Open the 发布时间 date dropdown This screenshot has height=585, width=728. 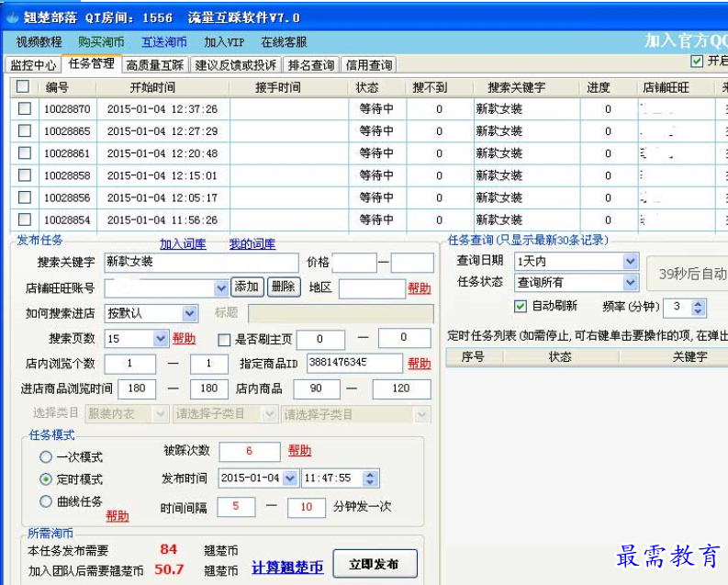tap(290, 478)
